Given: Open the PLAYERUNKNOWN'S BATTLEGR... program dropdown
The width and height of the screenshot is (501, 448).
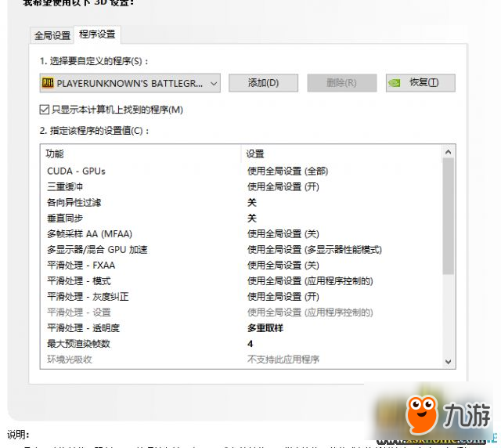Looking at the screenshot, I should click(x=130, y=83).
